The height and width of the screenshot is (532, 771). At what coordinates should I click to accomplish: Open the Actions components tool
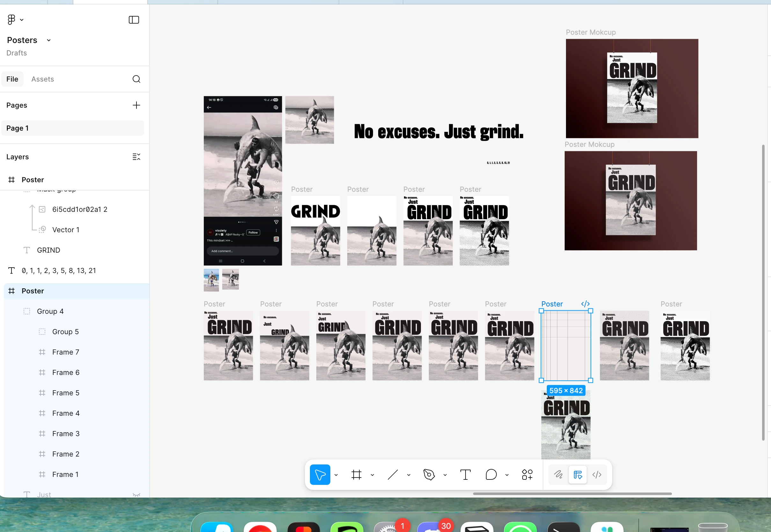coord(527,474)
